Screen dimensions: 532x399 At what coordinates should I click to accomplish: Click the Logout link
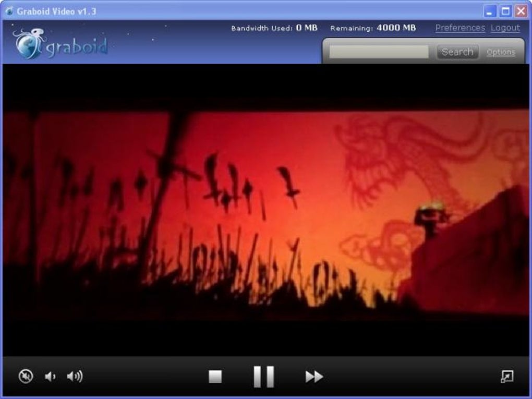pos(505,28)
